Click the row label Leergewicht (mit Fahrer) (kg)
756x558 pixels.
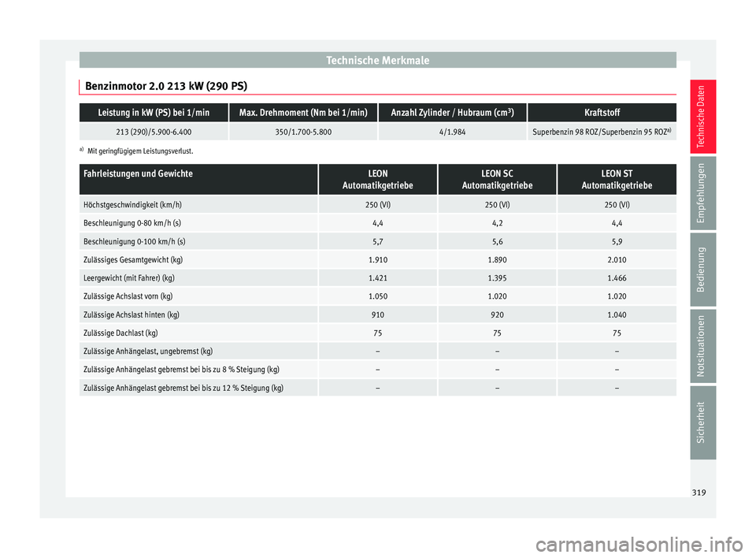(x=128, y=278)
